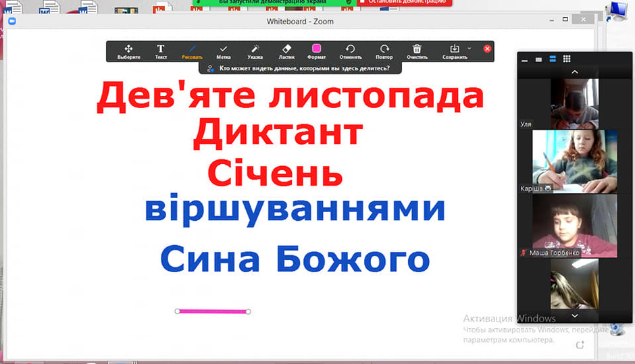Minimize the participants video panel

coord(525,59)
